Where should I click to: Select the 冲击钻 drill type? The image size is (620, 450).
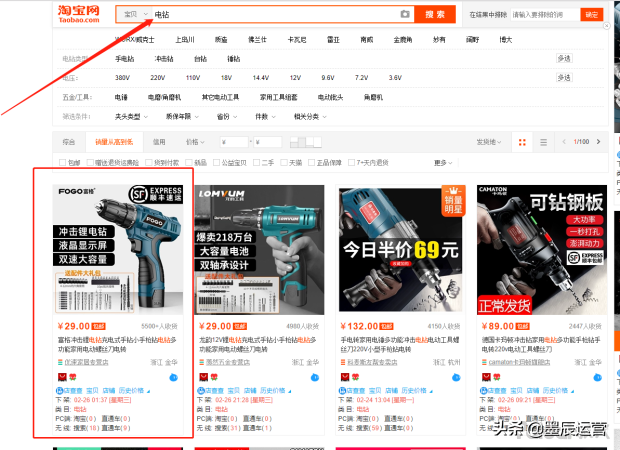click(x=164, y=59)
